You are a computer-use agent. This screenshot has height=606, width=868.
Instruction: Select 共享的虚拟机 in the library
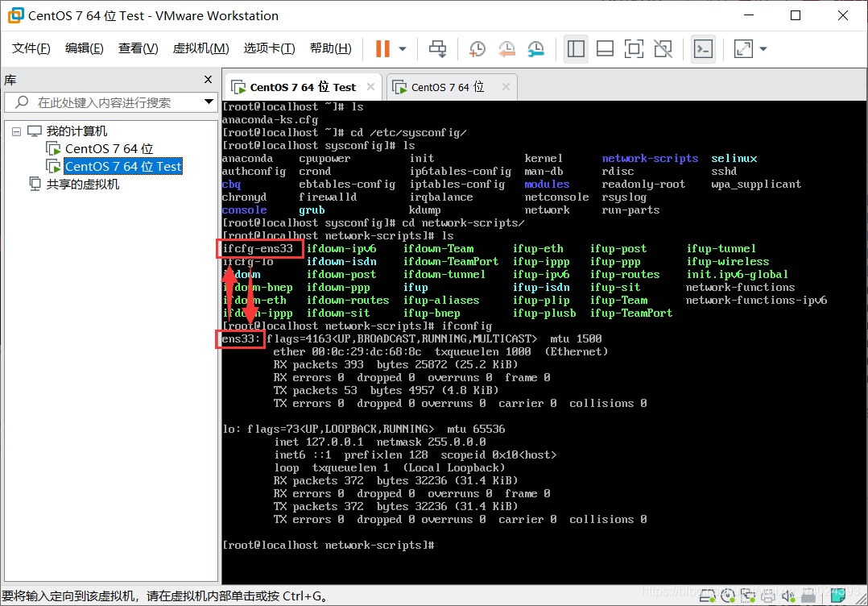click(x=82, y=185)
